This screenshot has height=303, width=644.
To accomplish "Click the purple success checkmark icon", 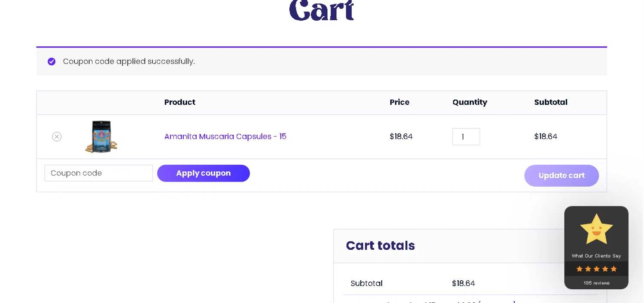I will [x=52, y=61].
